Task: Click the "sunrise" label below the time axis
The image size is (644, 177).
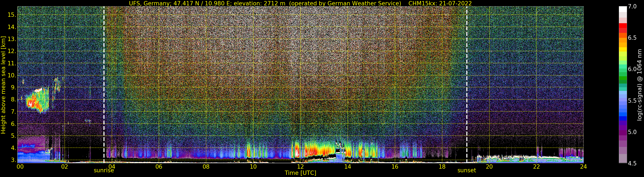Action: coord(104,171)
